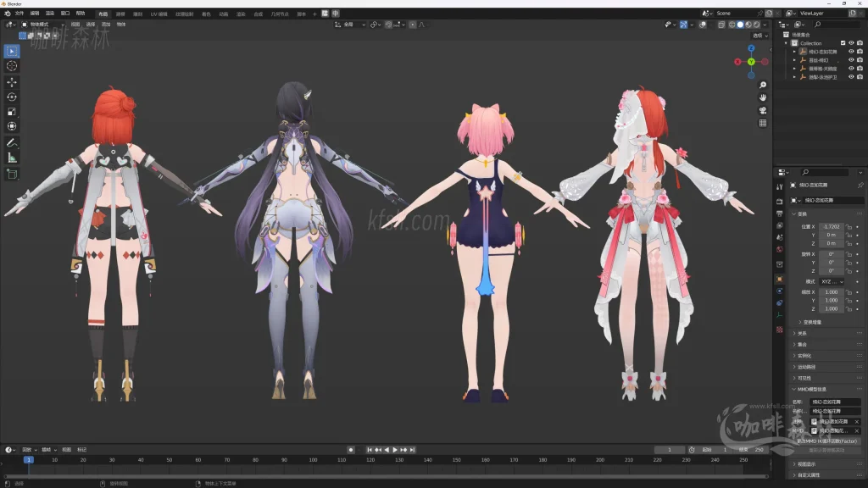
Task: Open the World properties tab
Action: (x=780, y=250)
